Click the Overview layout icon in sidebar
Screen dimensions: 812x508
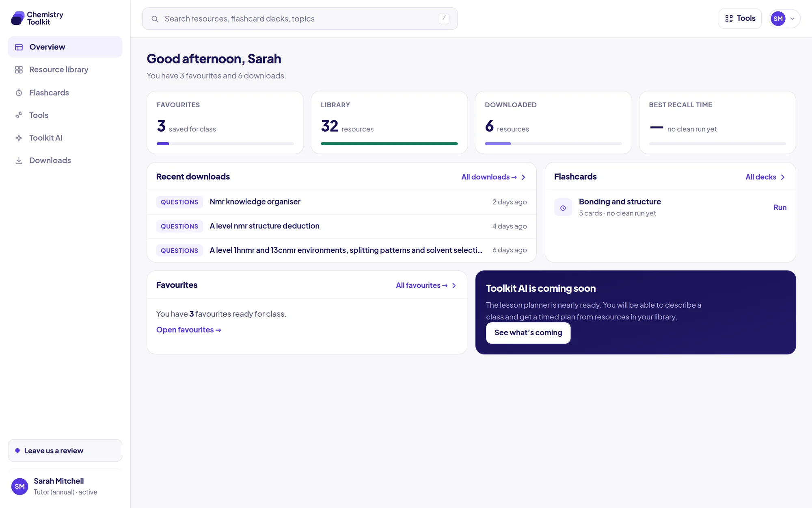(x=19, y=47)
